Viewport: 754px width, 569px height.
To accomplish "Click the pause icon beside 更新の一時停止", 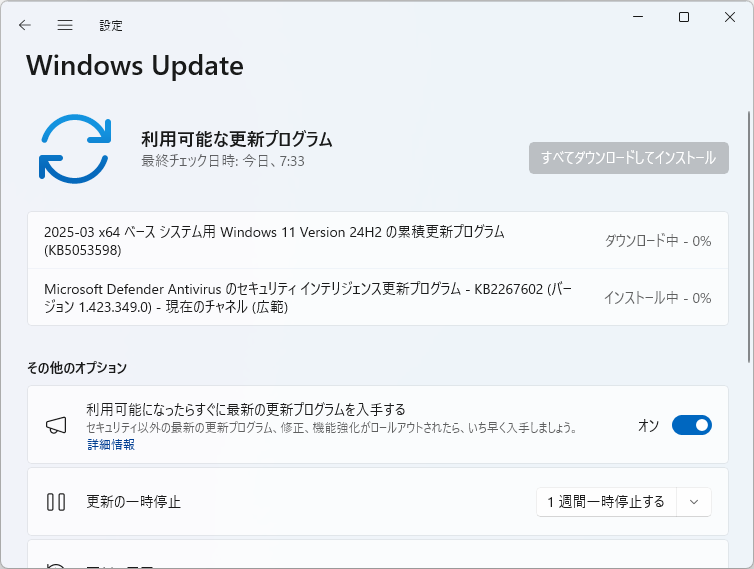I will [x=56, y=502].
